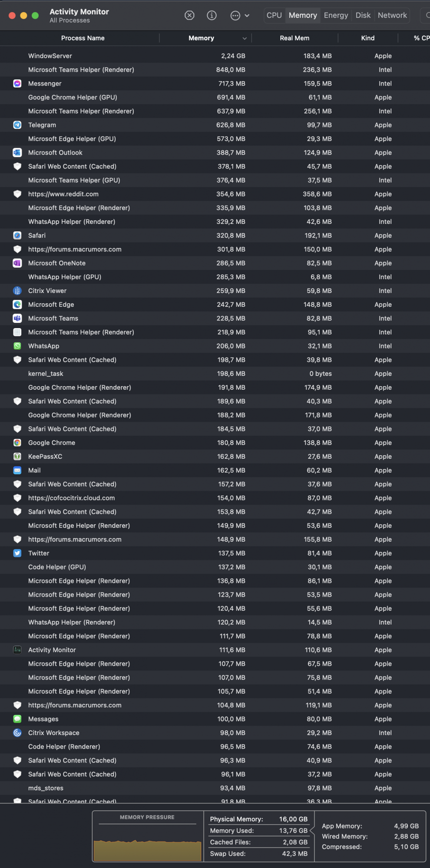Click the Wired Memory 2,88 GB stat

click(x=370, y=836)
